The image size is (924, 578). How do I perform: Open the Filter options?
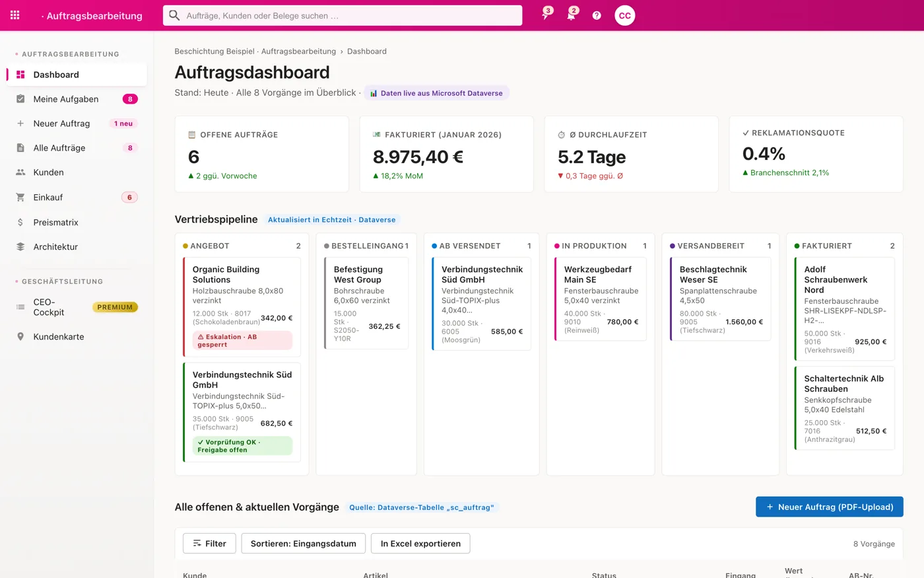click(209, 544)
